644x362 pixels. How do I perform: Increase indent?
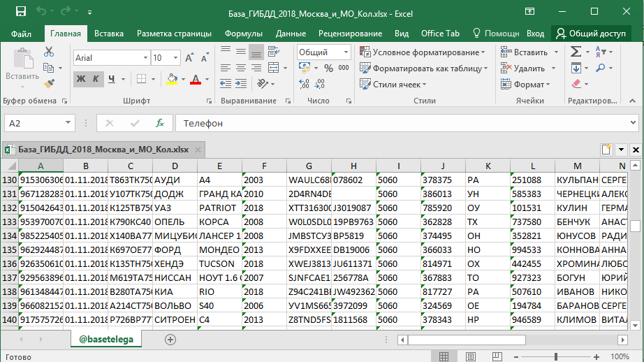coord(241,84)
